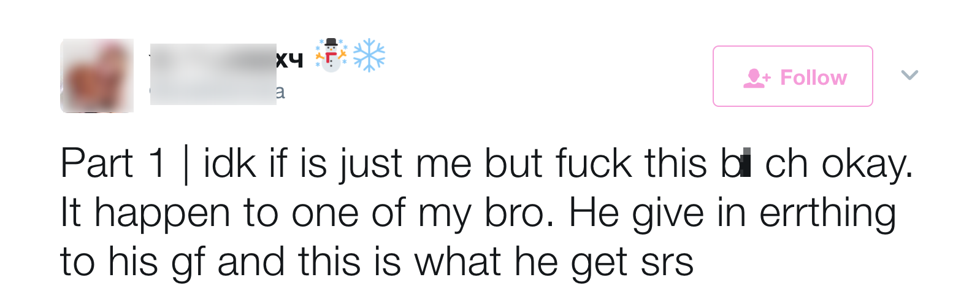The width and height of the screenshot is (980, 285).
Task: Click the blue snowflake emoji
Action: [x=369, y=55]
